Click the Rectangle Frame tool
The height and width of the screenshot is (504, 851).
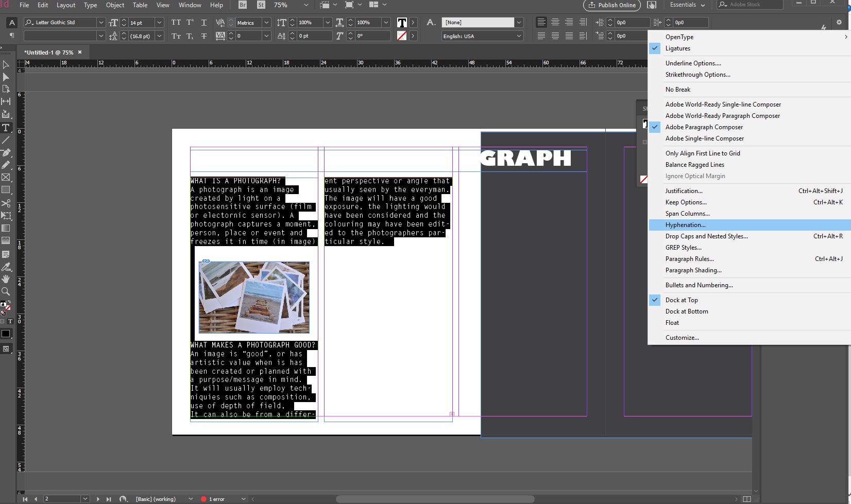[6, 178]
